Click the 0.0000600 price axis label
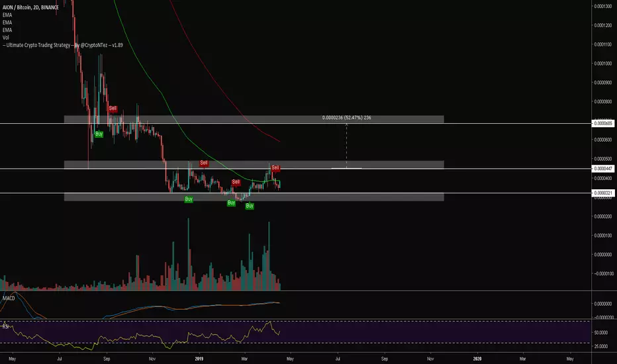 (603, 140)
